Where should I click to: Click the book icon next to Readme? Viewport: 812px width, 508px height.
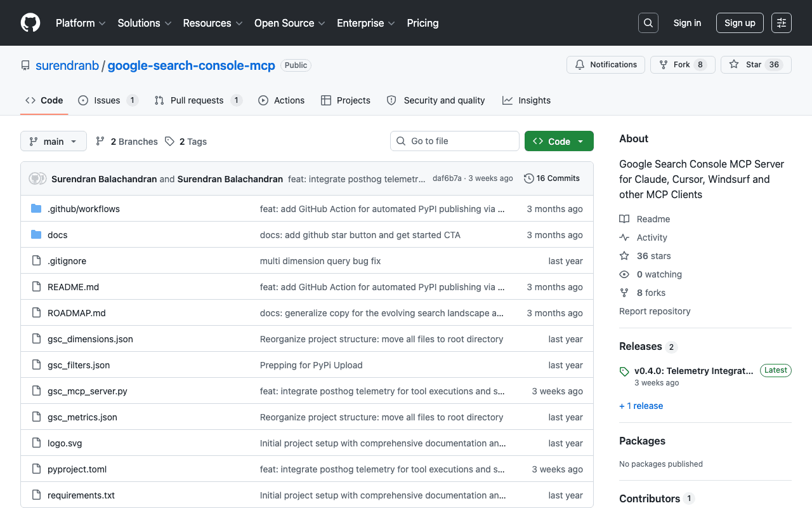tap(624, 219)
